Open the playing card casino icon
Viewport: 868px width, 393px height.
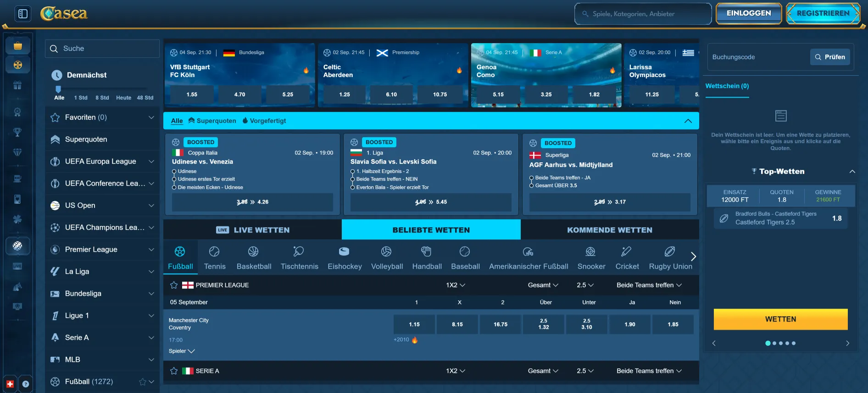point(17,199)
